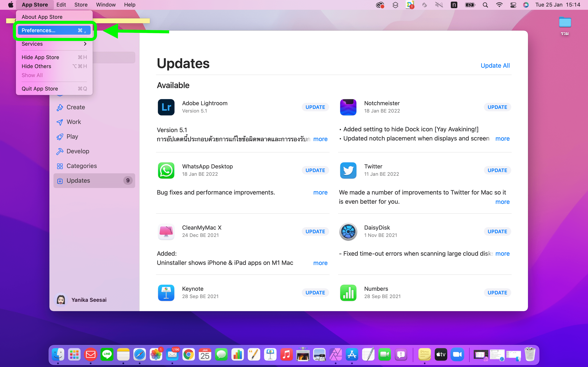Viewport: 588px width, 367px height.
Task: Click the Wi-Fi status icon
Action: click(499, 5)
